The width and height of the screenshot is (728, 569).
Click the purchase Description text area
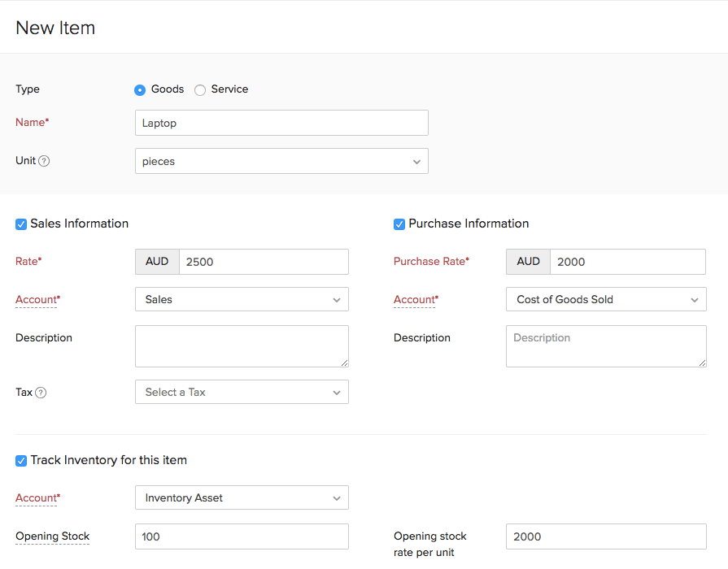[x=605, y=345]
